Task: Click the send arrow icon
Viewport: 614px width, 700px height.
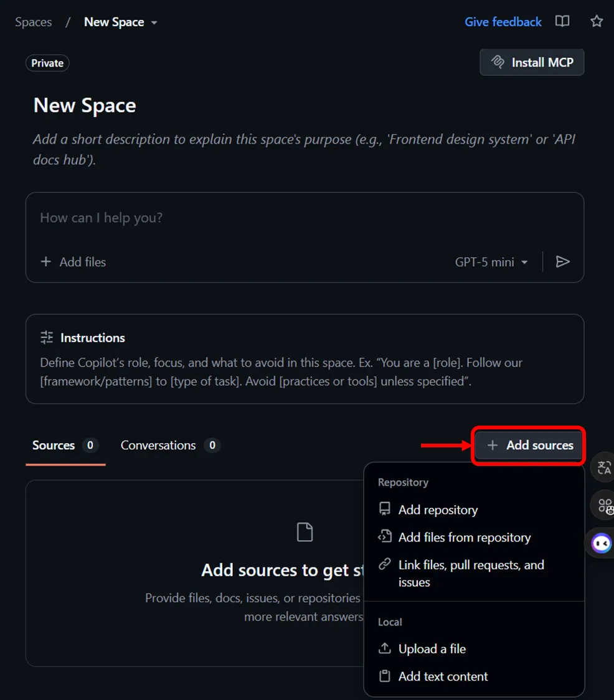Action: (562, 262)
